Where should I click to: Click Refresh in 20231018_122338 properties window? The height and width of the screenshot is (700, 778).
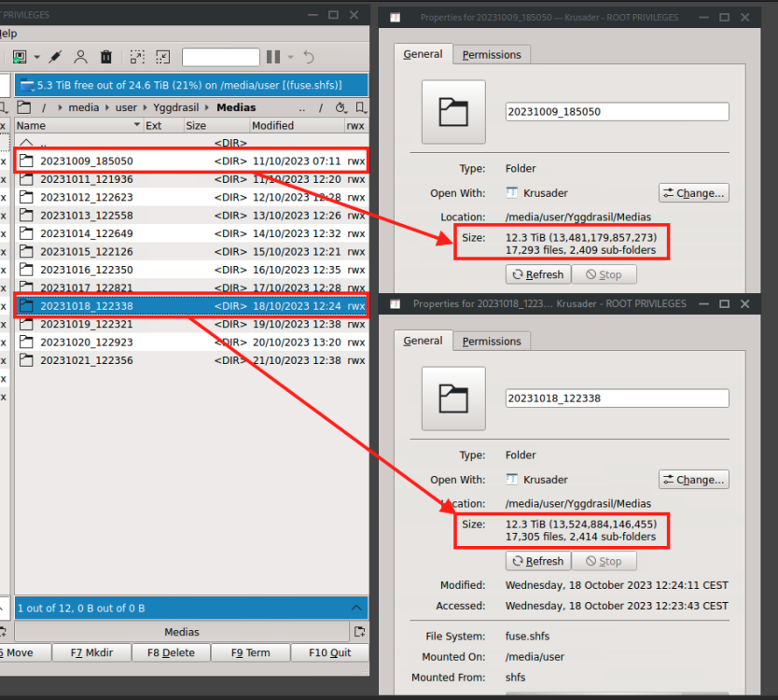[538, 561]
